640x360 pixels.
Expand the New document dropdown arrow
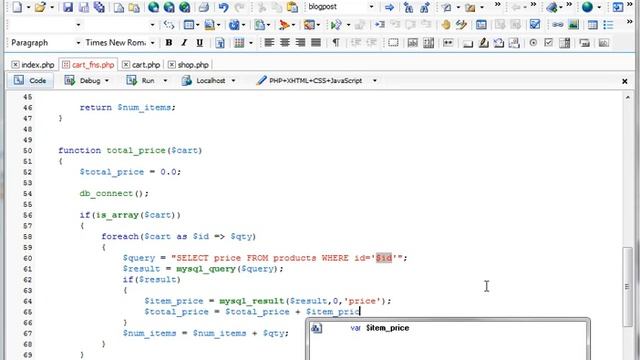point(28,7)
